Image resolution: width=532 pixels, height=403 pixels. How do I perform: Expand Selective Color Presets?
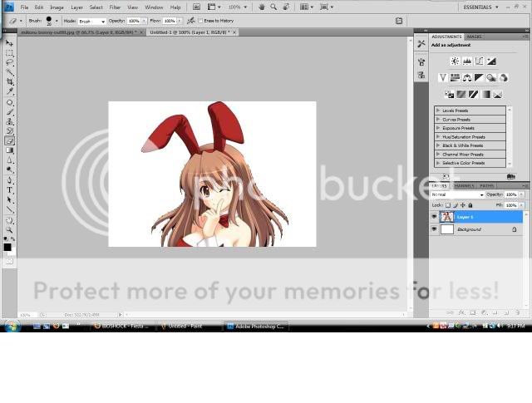(x=438, y=163)
